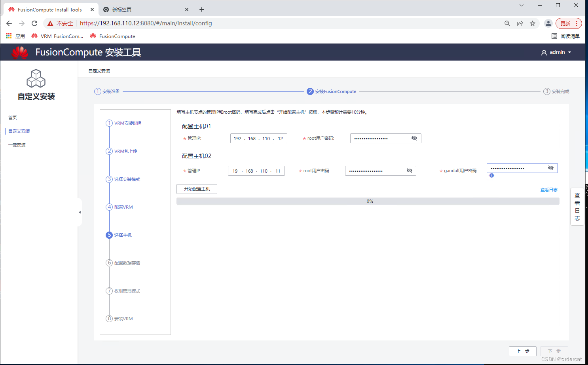Click the Huawei logo in header
Screen dimensions: 588x365
(x=20, y=52)
